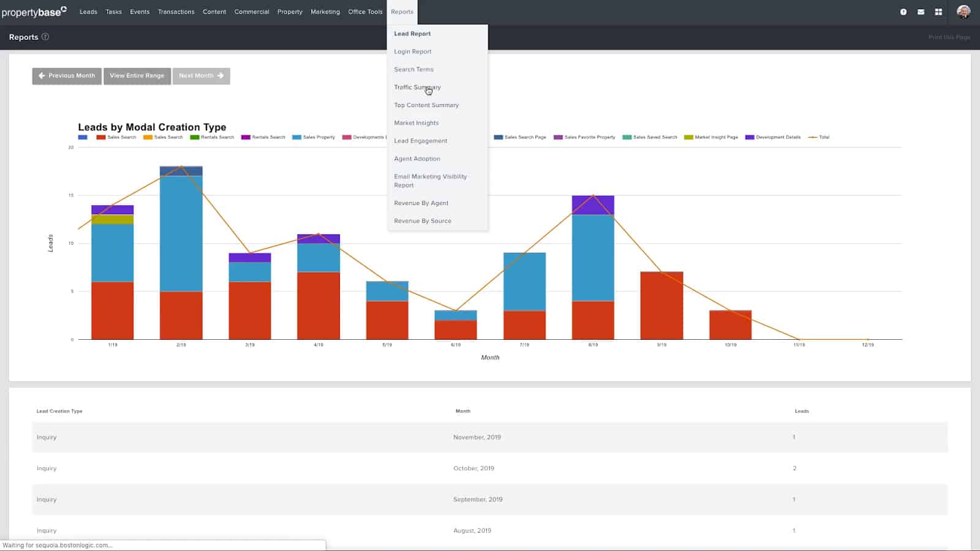Toggle purple Rentals Search legend series

click(263, 137)
